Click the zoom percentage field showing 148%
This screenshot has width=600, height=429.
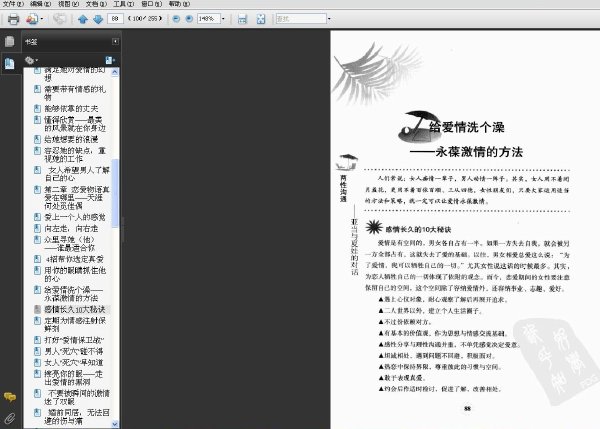[209, 18]
